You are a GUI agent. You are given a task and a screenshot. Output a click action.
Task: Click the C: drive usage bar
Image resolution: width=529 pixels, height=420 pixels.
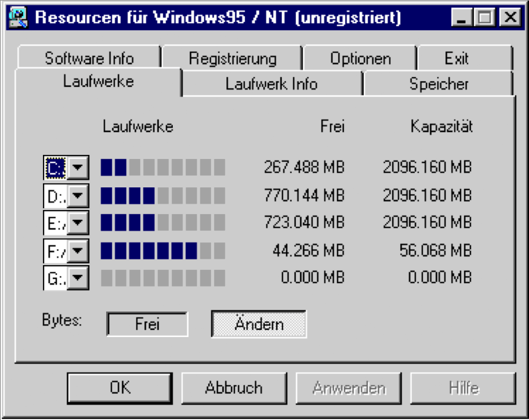[163, 166]
